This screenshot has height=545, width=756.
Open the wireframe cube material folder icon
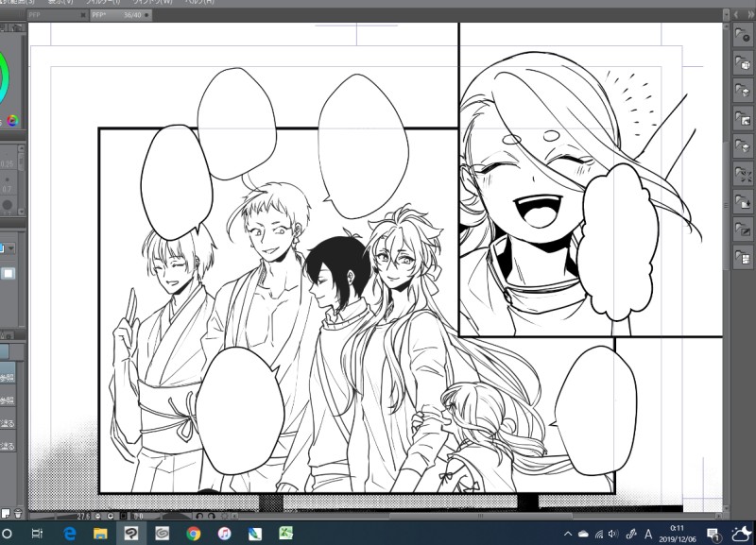[743, 63]
